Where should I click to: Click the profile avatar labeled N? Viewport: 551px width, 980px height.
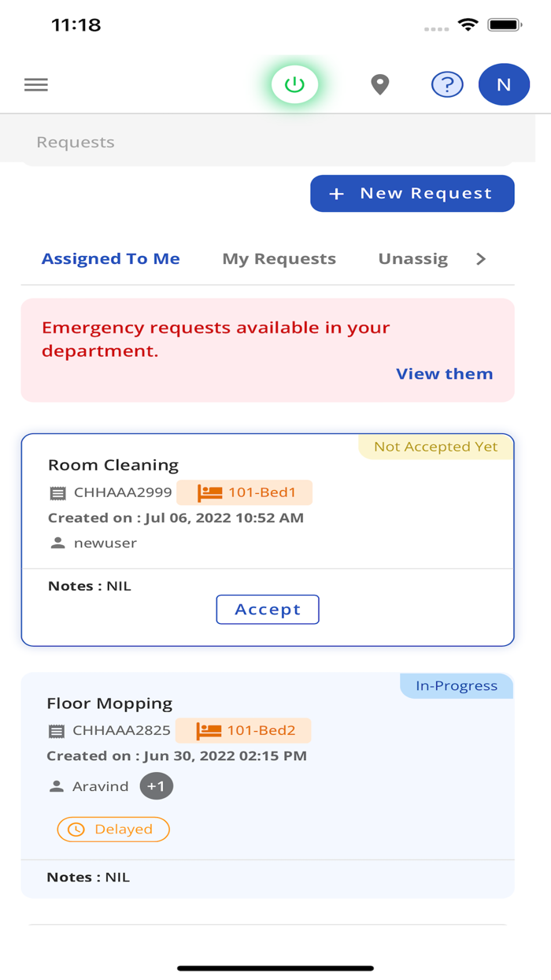coord(504,84)
